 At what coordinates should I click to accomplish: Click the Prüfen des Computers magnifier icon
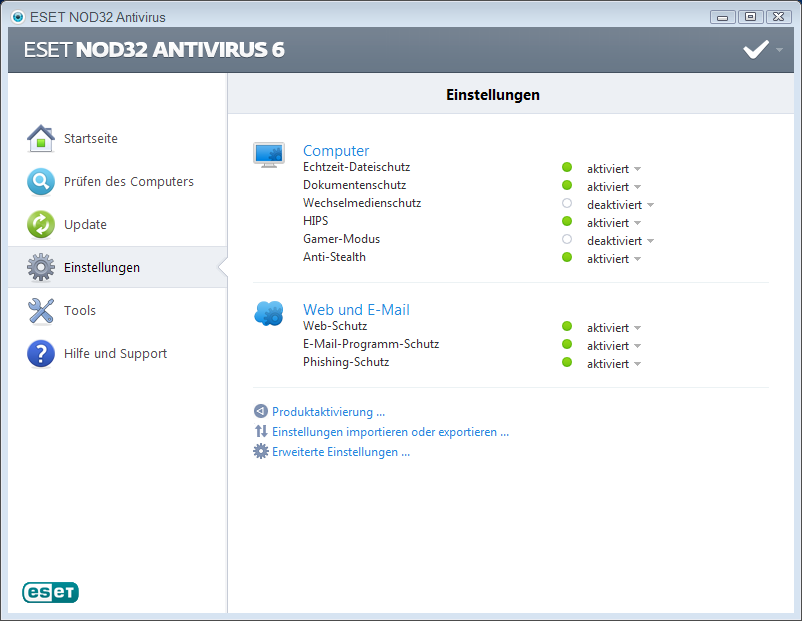point(41,182)
